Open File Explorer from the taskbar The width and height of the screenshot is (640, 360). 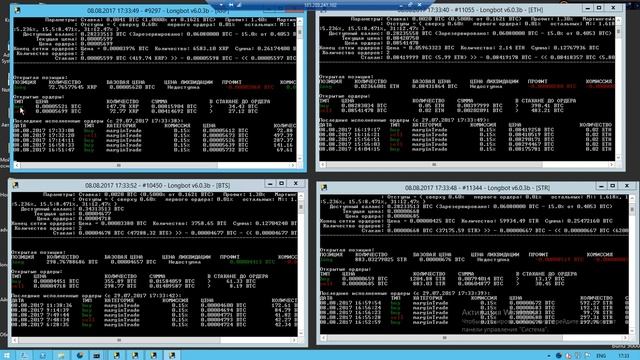tap(61, 356)
